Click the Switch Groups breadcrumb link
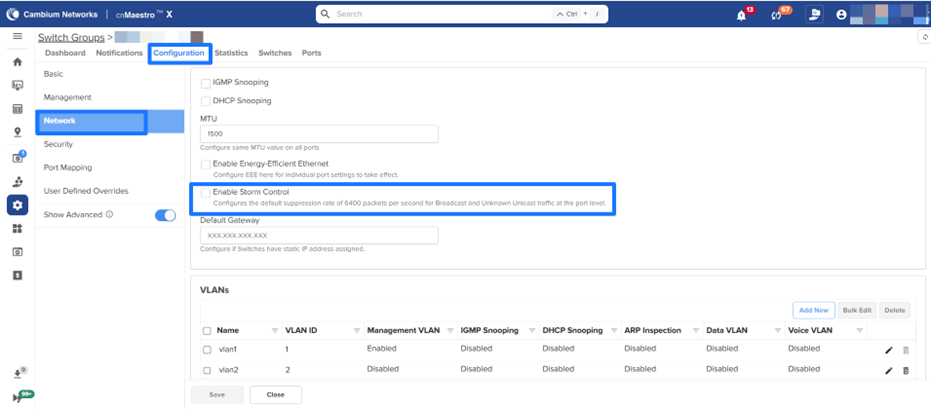 pos(70,37)
